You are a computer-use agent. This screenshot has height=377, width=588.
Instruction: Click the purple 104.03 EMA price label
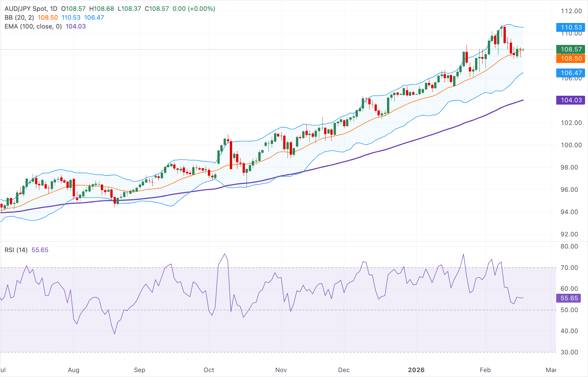(570, 100)
